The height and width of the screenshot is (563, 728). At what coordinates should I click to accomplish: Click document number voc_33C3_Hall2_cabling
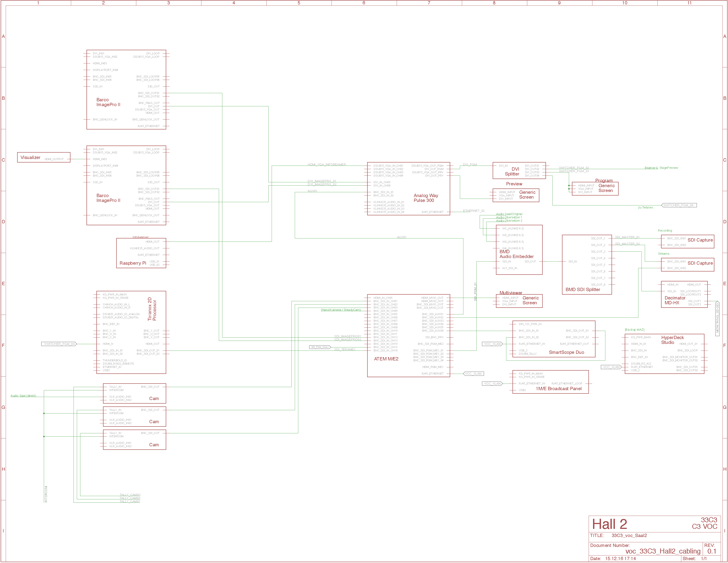[x=663, y=551]
